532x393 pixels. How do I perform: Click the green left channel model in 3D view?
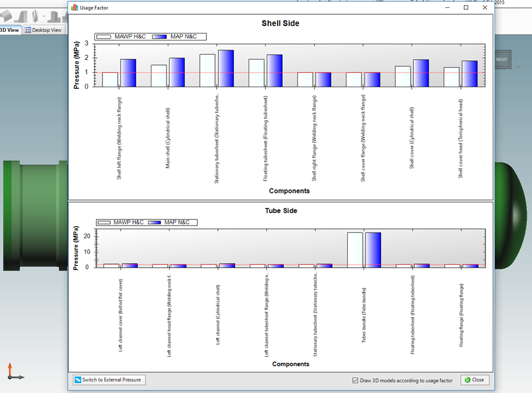[x=36, y=216]
